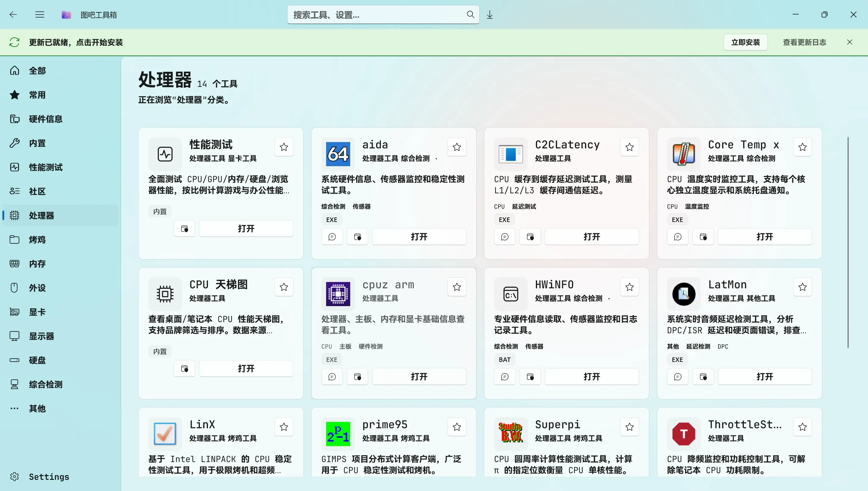Star the prime95 tool

click(457, 427)
